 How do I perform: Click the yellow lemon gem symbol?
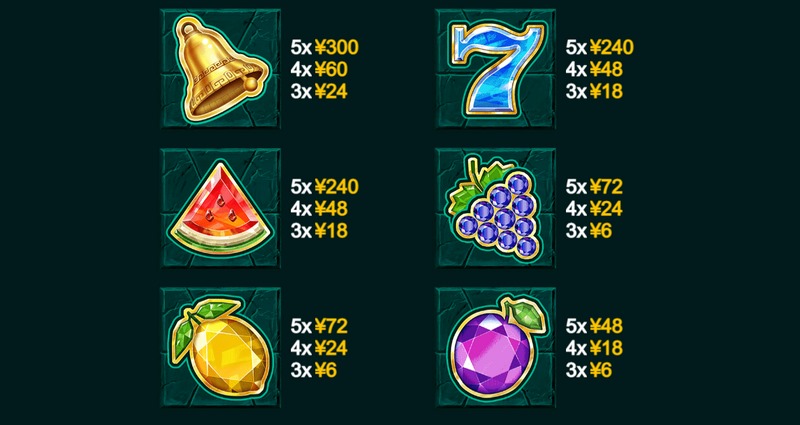click(220, 347)
